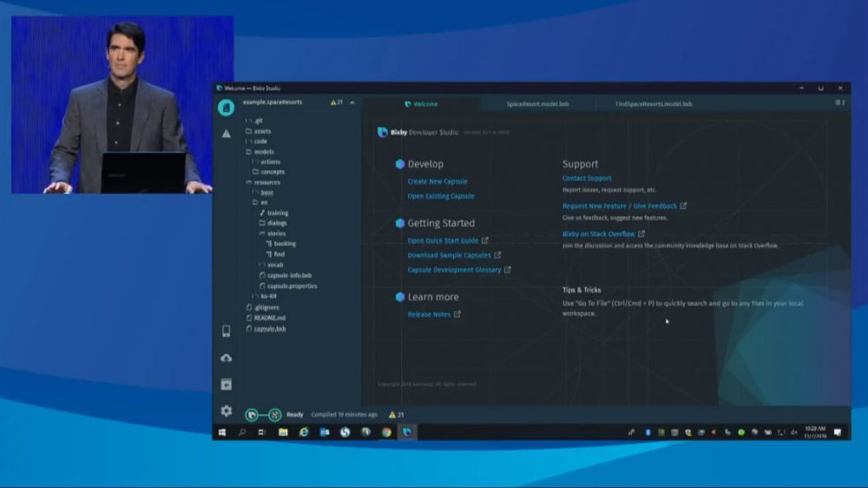868x488 pixels.
Task: Open the device simulator phone icon
Action: (x=227, y=331)
